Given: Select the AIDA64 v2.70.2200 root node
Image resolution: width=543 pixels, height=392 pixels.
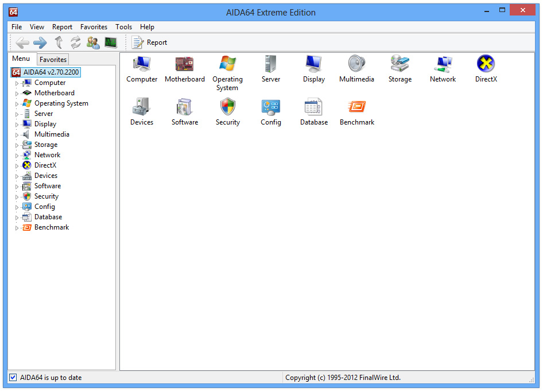Looking at the screenshot, I should (x=51, y=72).
